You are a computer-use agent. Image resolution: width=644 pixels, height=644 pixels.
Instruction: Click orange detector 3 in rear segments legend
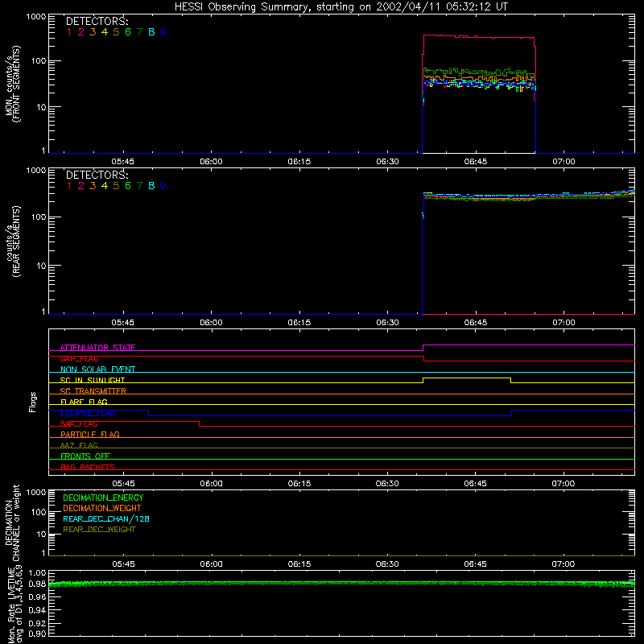click(x=93, y=186)
